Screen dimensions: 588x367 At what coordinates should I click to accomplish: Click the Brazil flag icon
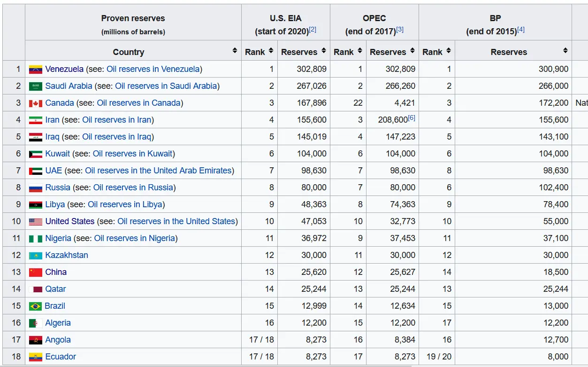click(x=36, y=306)
